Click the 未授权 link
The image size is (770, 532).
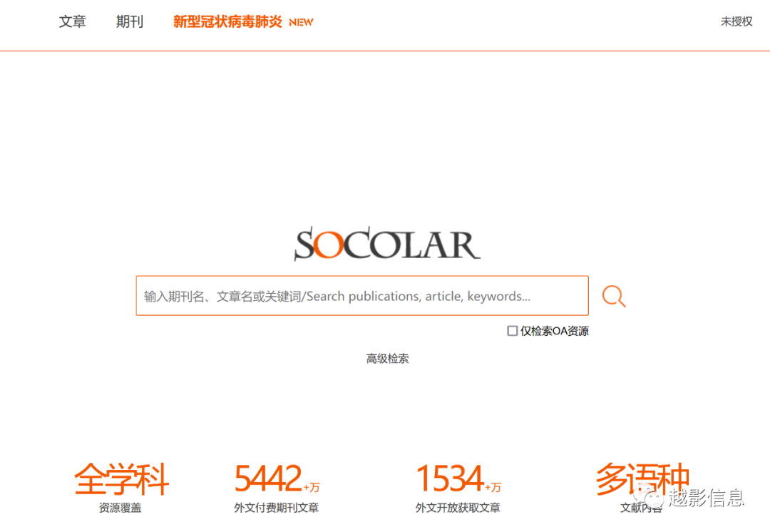click(736, 21)
